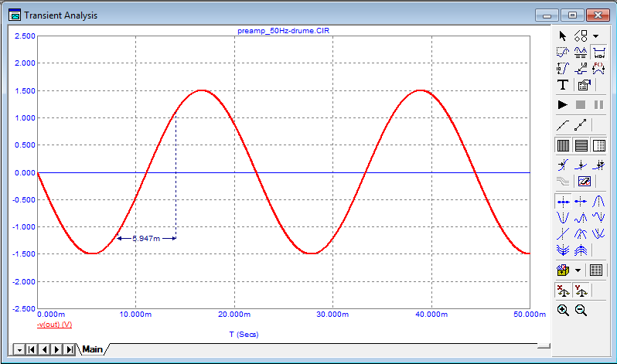This screenshot has width=617, height=364.
Task: Click the greyed Go To Branch icon
Action: (x=563, y=182)
